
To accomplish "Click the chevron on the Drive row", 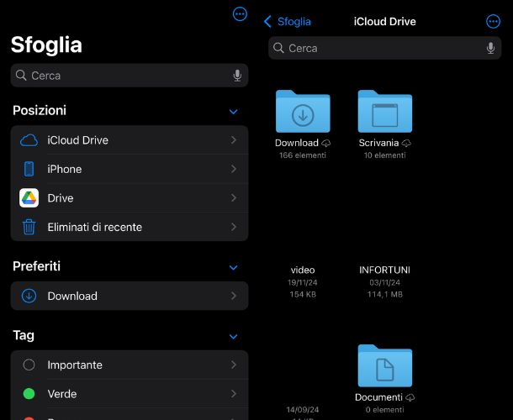I will click(x=233, y=197).
